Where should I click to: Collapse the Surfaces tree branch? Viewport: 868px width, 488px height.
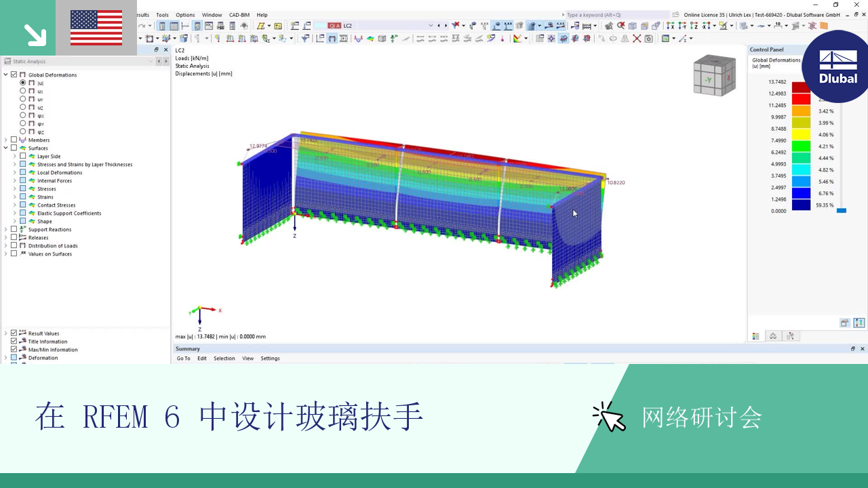click(x=5, y=148)
